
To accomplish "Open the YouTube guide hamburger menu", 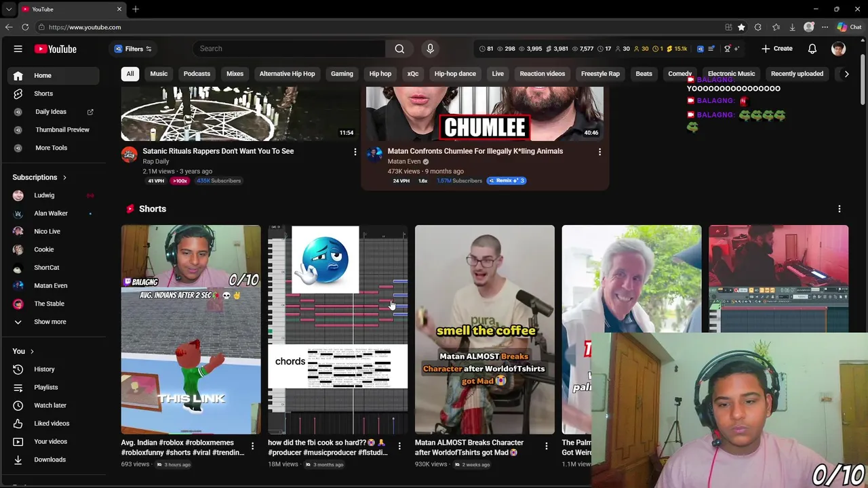I will [18, 49].
